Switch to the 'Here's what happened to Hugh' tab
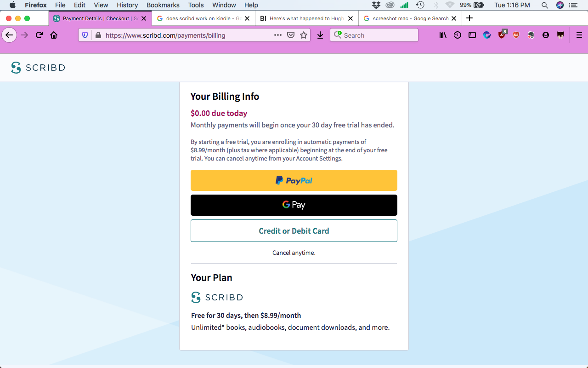Viewport: 588px width, 368px height. 306,18
